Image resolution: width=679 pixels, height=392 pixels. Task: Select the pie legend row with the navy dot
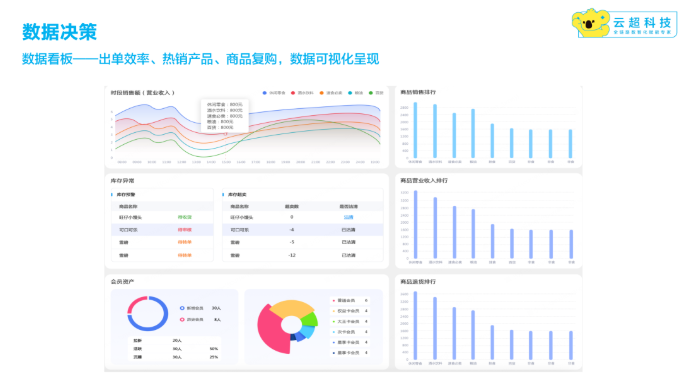click(x=350, y=353)
